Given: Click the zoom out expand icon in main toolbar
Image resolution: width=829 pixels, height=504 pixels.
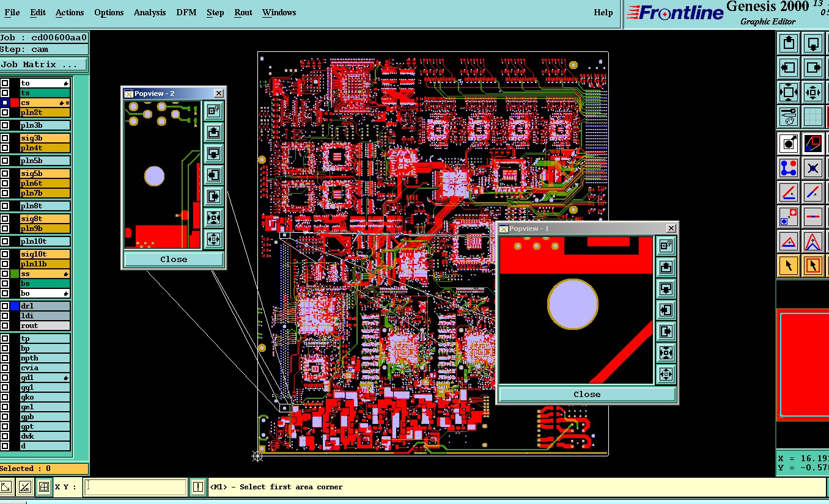Looking at the screenshot, I should coord(789,92).
